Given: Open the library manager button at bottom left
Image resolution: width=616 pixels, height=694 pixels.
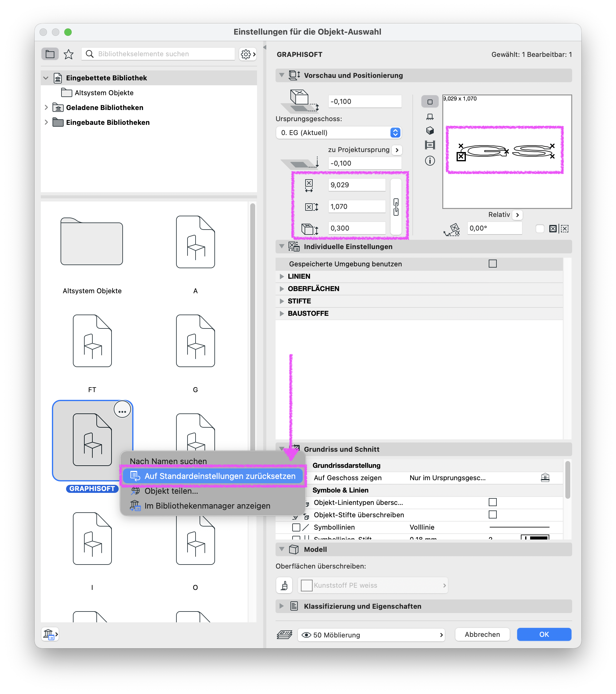Looking at the screenshot, I should [50, 634].
